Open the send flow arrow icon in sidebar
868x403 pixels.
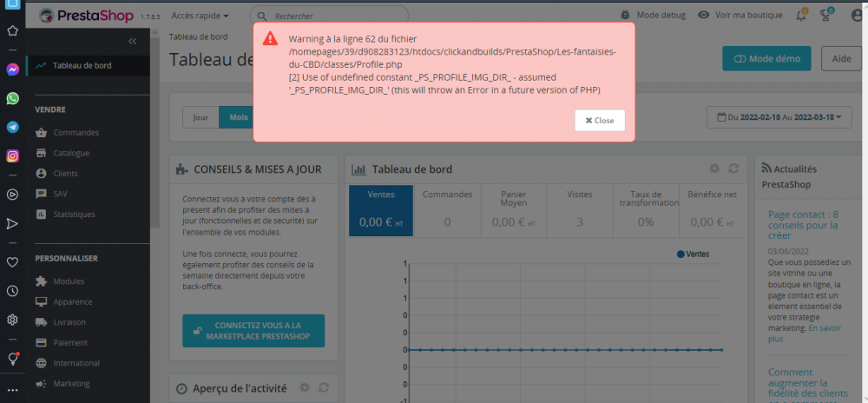coord(13,223)
